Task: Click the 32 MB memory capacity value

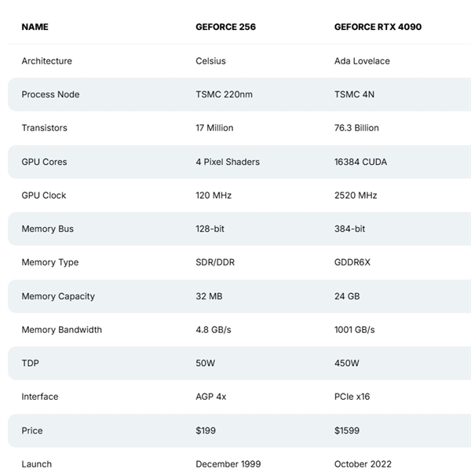Action: (x=209, y=296)
